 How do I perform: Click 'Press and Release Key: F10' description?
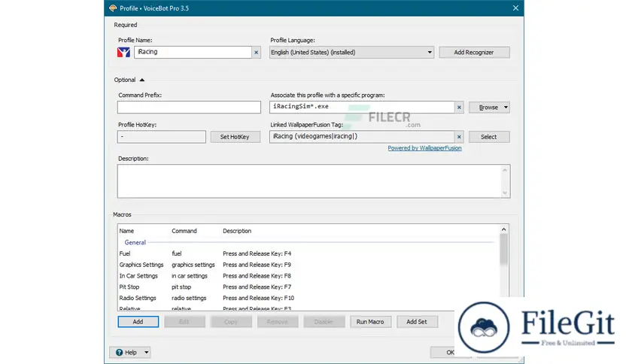click(258, 299)
